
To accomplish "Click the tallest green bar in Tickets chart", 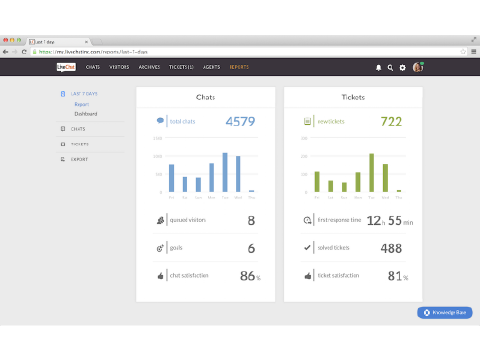I will pos(371,173).
